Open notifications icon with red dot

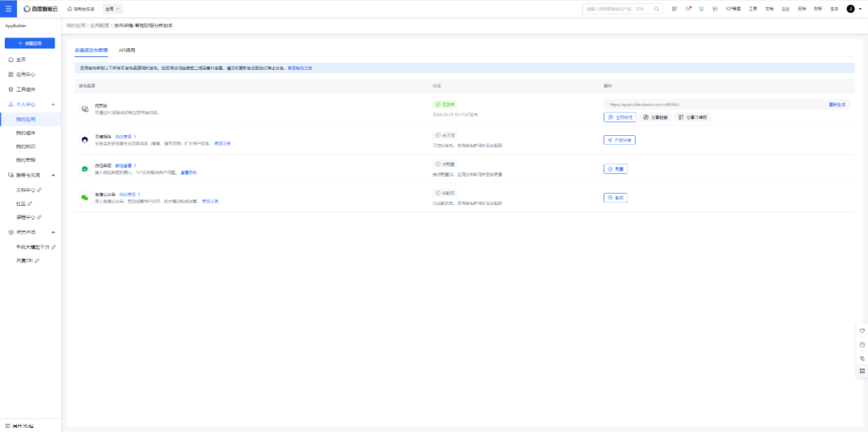tap(688, 9)
